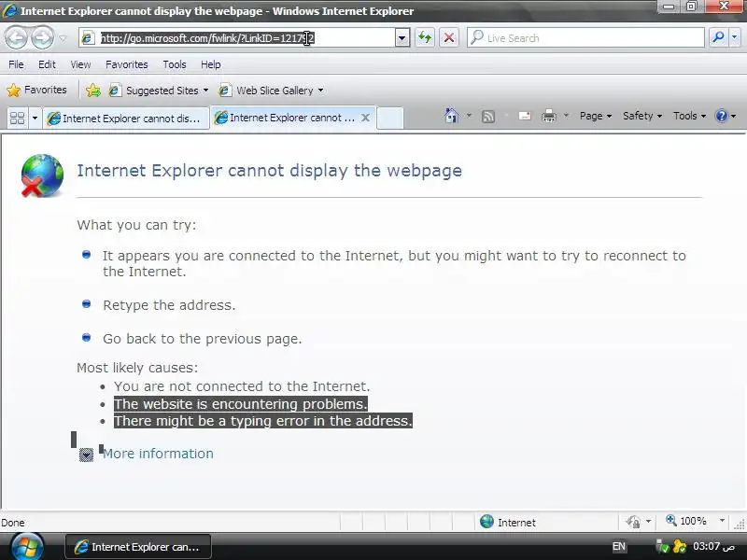Viewport: 747px width, 560px height.
Task: Select the active Internet Explorer cannot tab
Action: pos(286,118)
